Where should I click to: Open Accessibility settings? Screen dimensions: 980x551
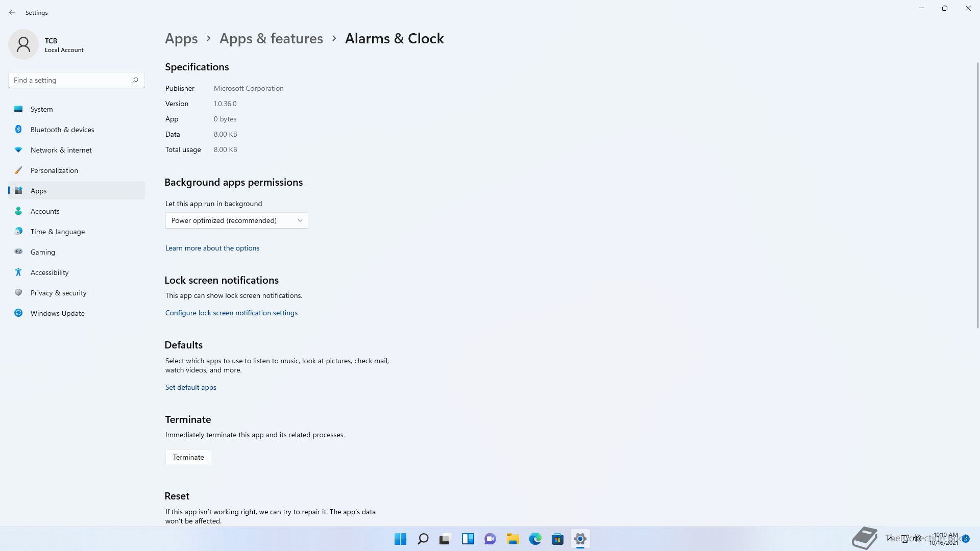point(77,272)
